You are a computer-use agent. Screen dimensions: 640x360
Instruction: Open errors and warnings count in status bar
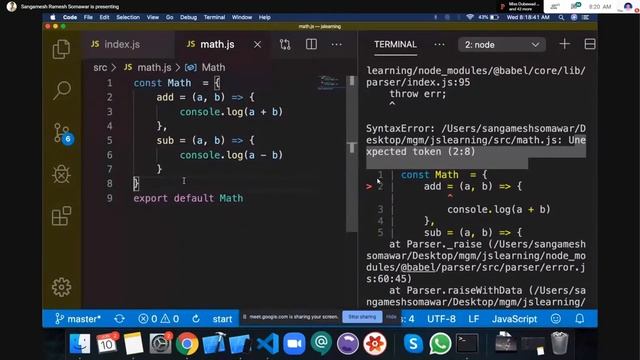(x=158, y=319)
